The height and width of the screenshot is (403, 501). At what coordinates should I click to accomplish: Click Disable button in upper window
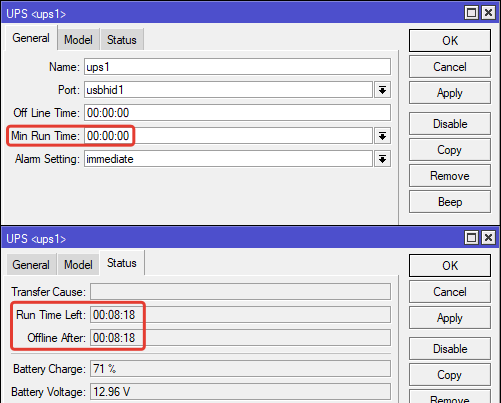pos(450,124)
